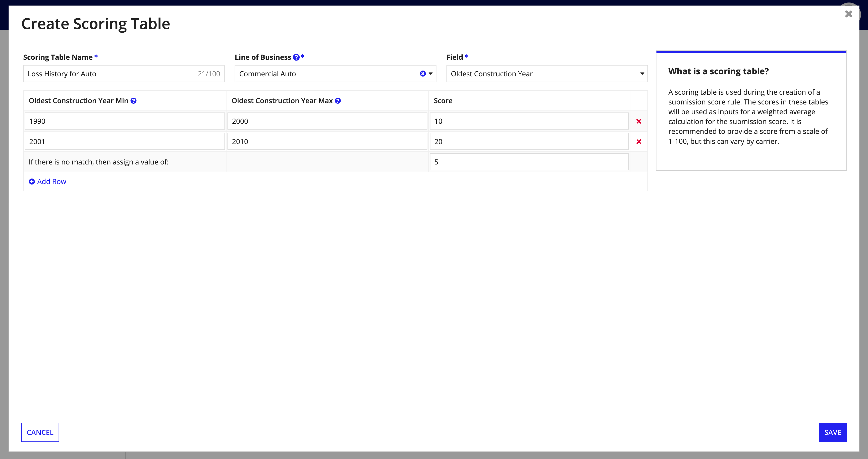
Task: Close the Create Scoring Table dialog
Action: 848,14
